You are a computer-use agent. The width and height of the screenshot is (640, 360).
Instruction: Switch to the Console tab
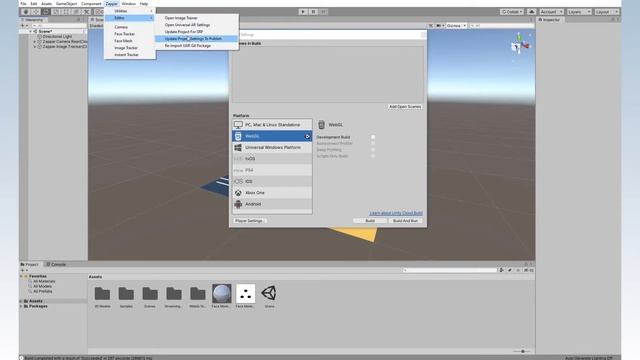[x=56, y=264]
